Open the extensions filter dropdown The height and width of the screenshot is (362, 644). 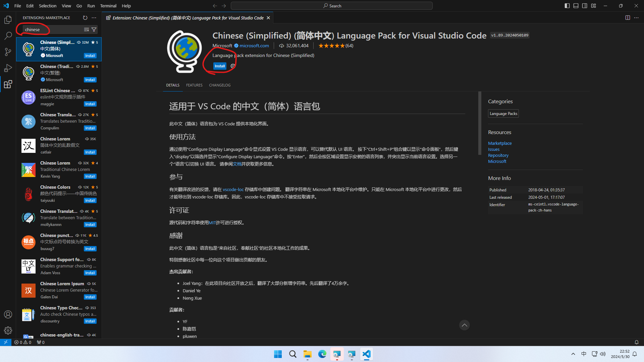pos(94,29)
